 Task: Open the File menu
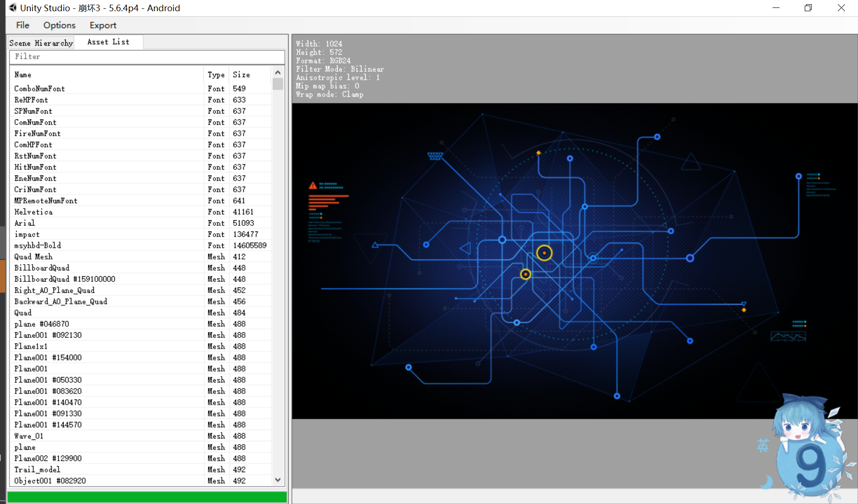pyautogui.click(x=22, y=25)
